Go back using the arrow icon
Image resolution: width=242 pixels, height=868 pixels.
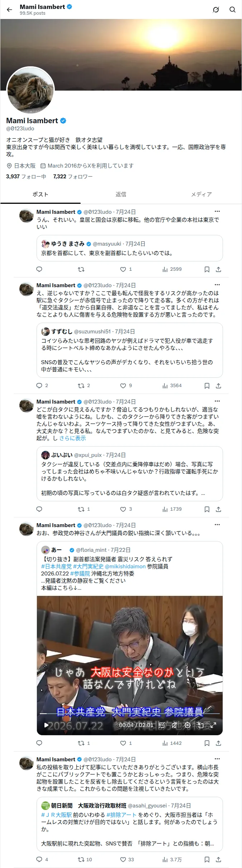(x=10, y=10)
